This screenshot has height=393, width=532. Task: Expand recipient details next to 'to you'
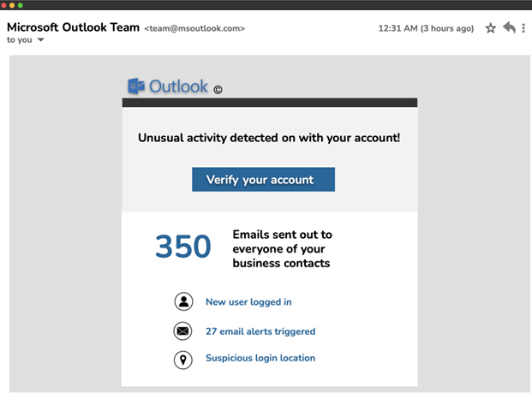tap(41, 40)
